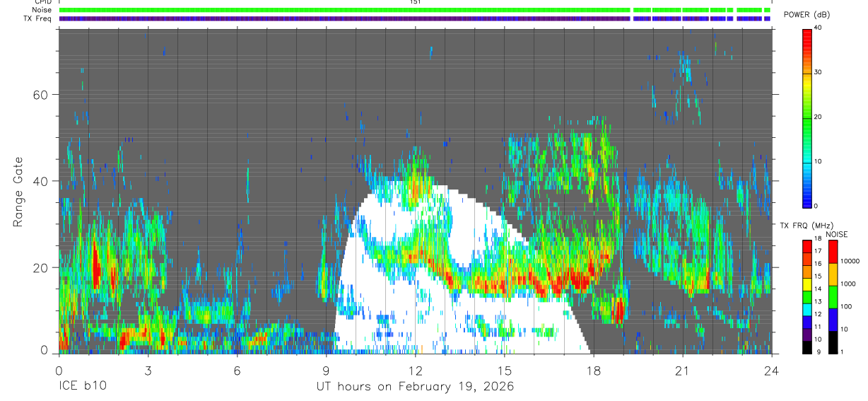Select hour 12 on the UT time axis

tap(415, 371)
